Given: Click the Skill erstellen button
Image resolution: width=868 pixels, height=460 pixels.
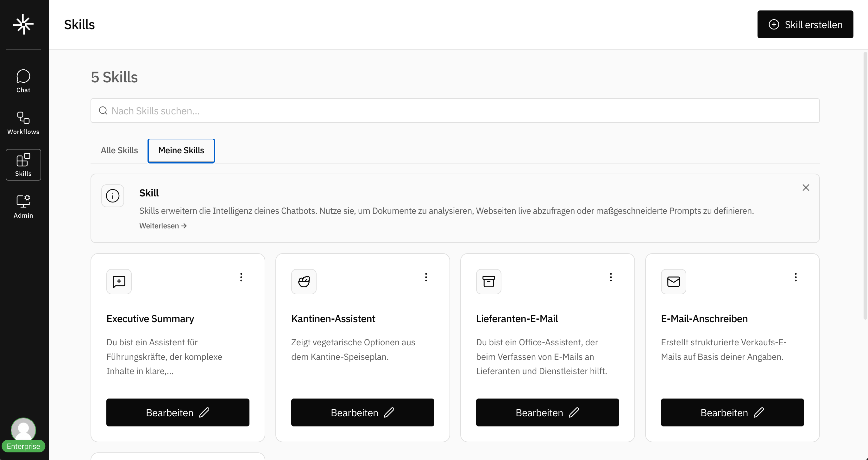Looking at the screenshot, I should tap(805, 24).
